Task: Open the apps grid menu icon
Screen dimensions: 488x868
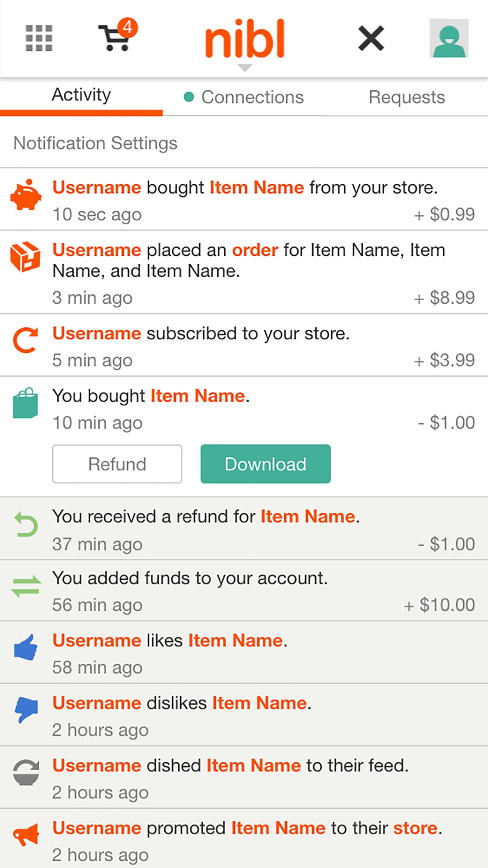Action: (x=39, y=38)
